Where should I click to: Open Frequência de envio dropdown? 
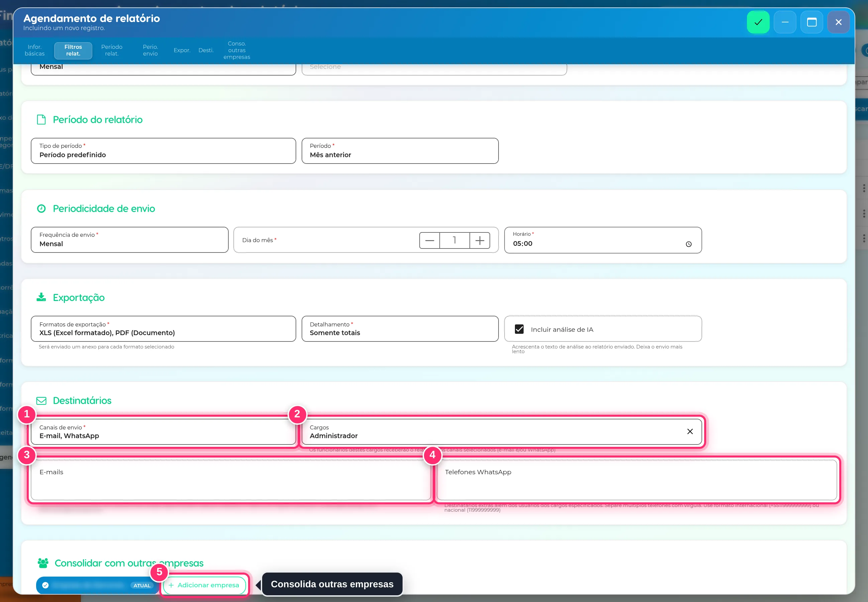pos(130,240)
